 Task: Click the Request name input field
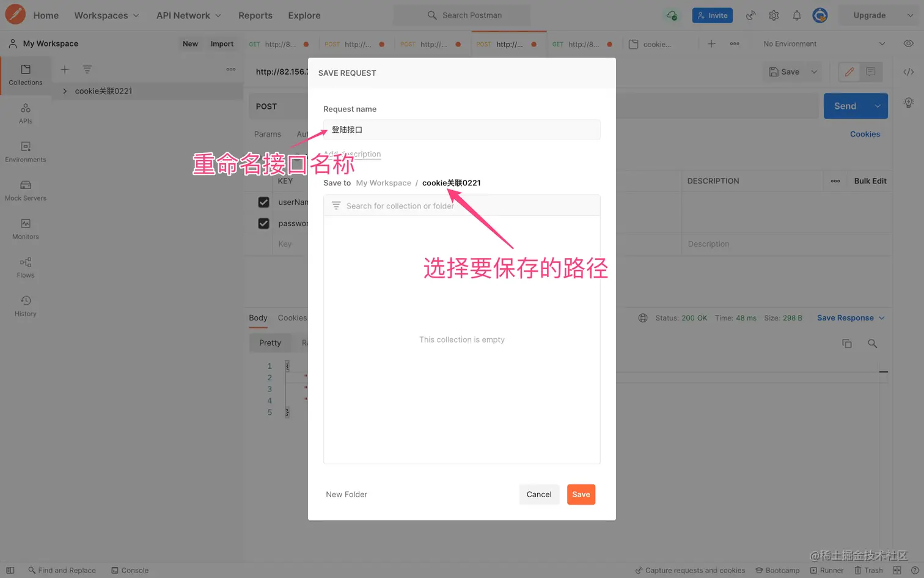462,130
